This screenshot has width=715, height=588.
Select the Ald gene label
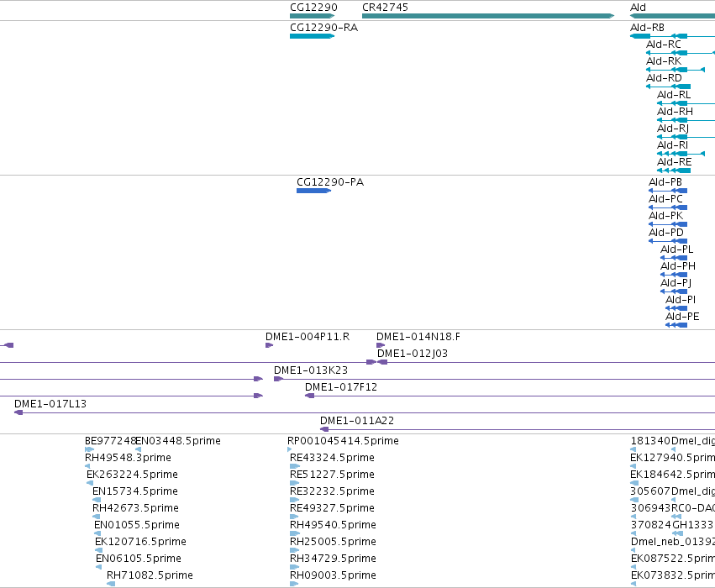(x=638, y=8)
